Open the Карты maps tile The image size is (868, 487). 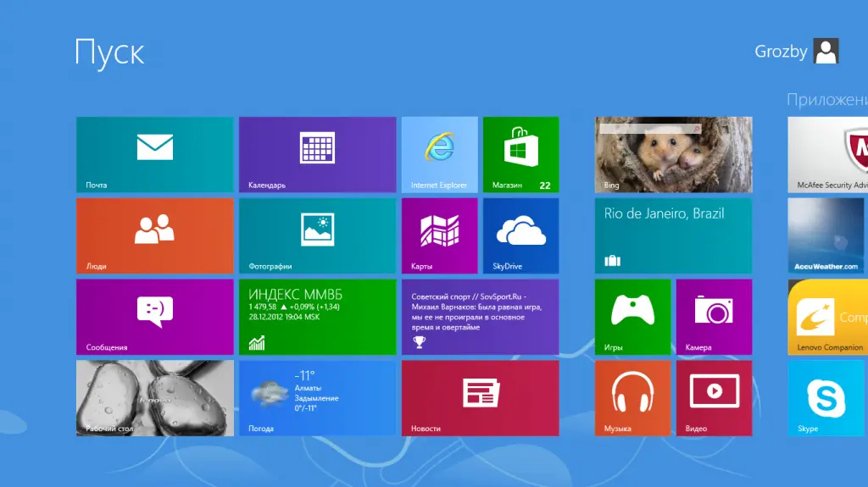(440, 235)
